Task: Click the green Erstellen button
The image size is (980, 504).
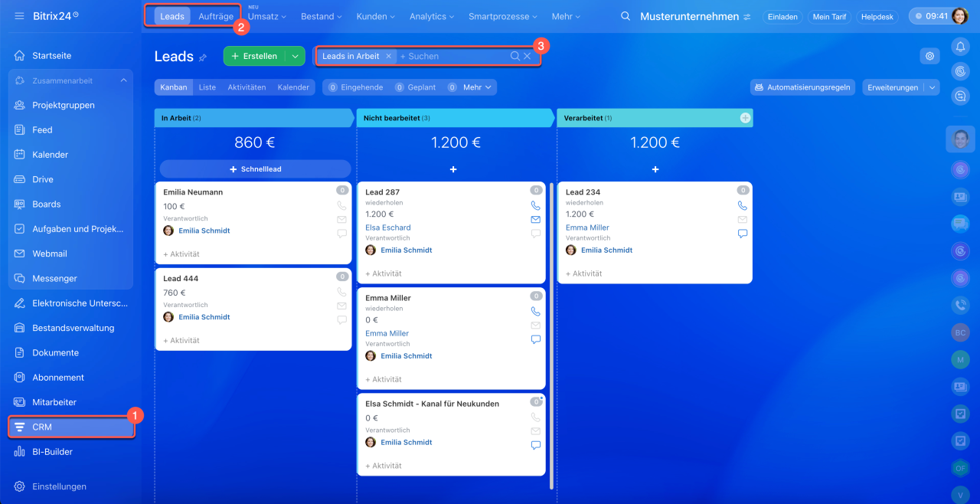Action: tap(255, 56)
